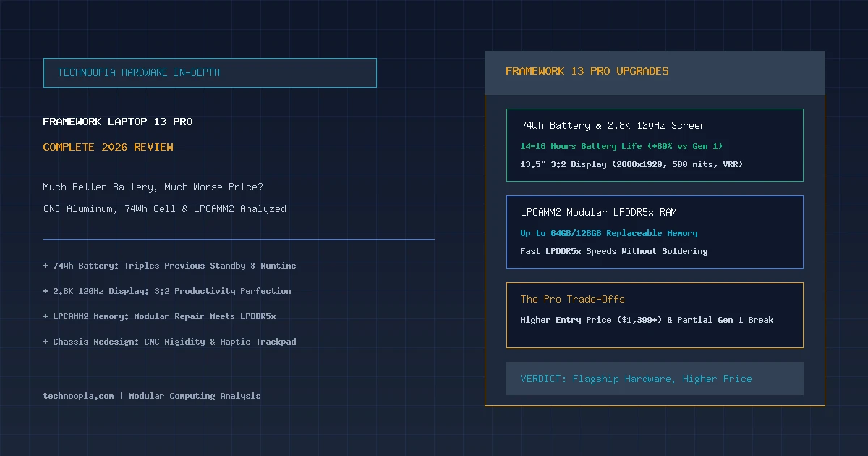Click 'Much Better Battery, Much Worse Price?' line
This screenshot has height=456, width=868.
click(x=153, y=187)
